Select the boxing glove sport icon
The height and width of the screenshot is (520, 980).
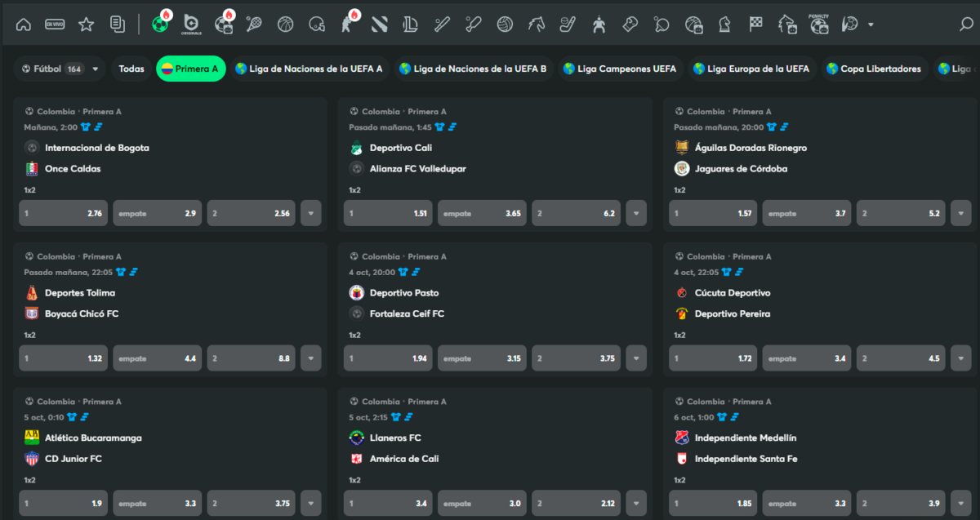pyautogui.click(x=630, y=24)
